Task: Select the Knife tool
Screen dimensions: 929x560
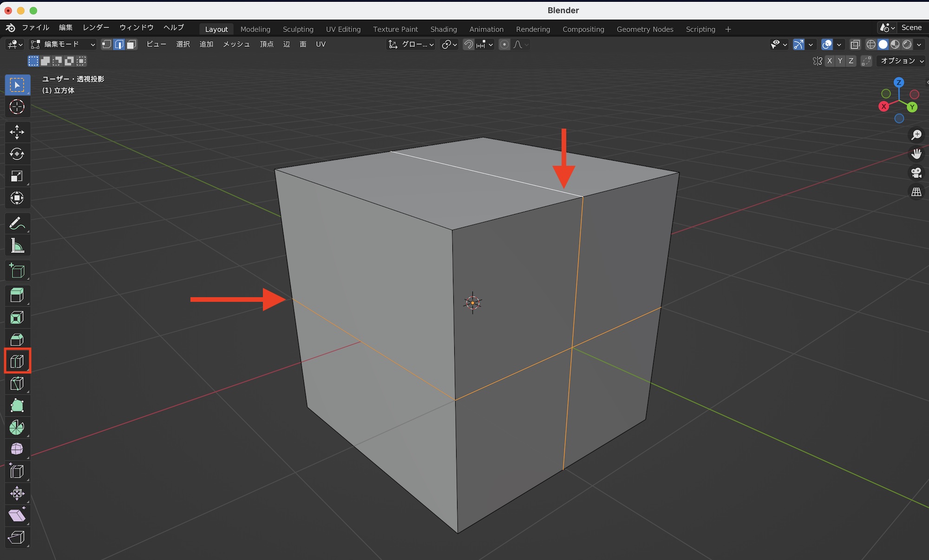Action: point(17,384)
